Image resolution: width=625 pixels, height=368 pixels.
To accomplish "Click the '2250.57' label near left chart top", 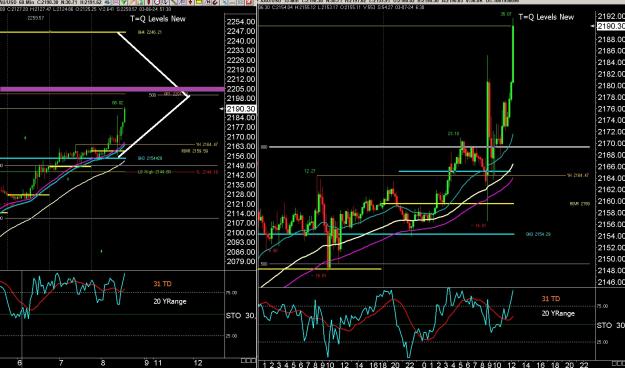I will tap(36, 18).
